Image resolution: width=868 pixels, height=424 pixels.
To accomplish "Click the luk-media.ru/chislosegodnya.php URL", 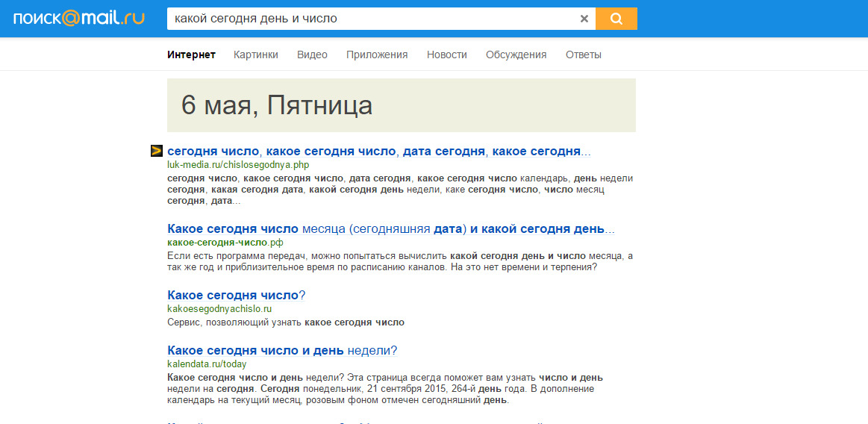I will pos(238,165).
